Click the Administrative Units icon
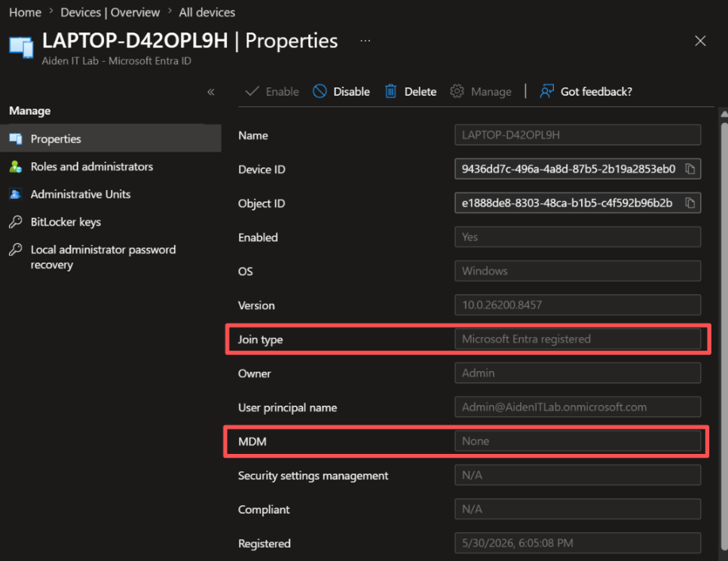728x561 pixels. click(15, 194)
